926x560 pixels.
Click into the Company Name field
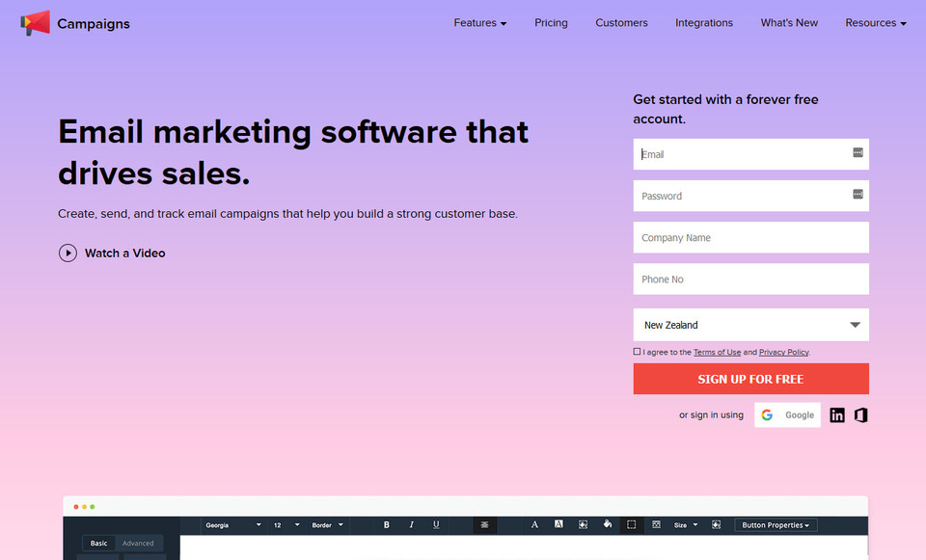[750, 238]
